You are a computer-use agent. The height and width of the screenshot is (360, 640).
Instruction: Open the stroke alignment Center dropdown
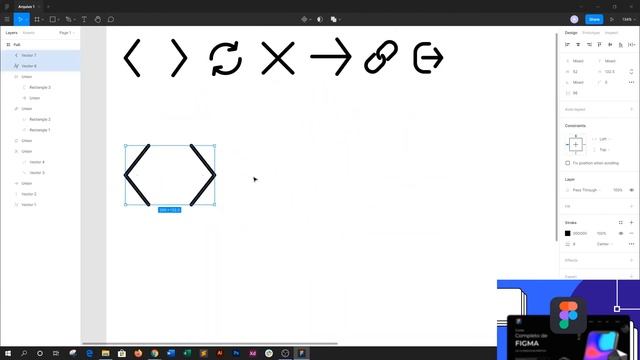pyautogui.click(x=605, y=244)
